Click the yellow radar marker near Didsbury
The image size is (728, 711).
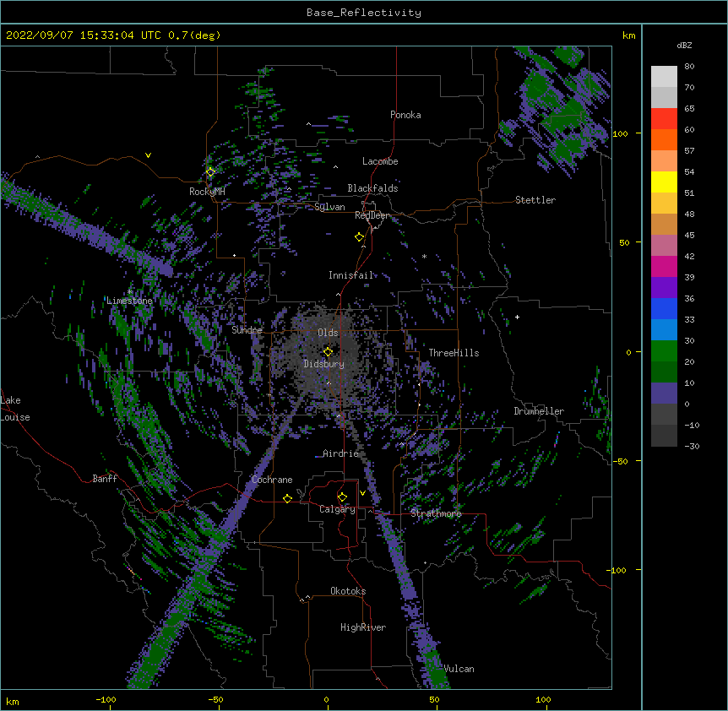(x=328, y=351)
